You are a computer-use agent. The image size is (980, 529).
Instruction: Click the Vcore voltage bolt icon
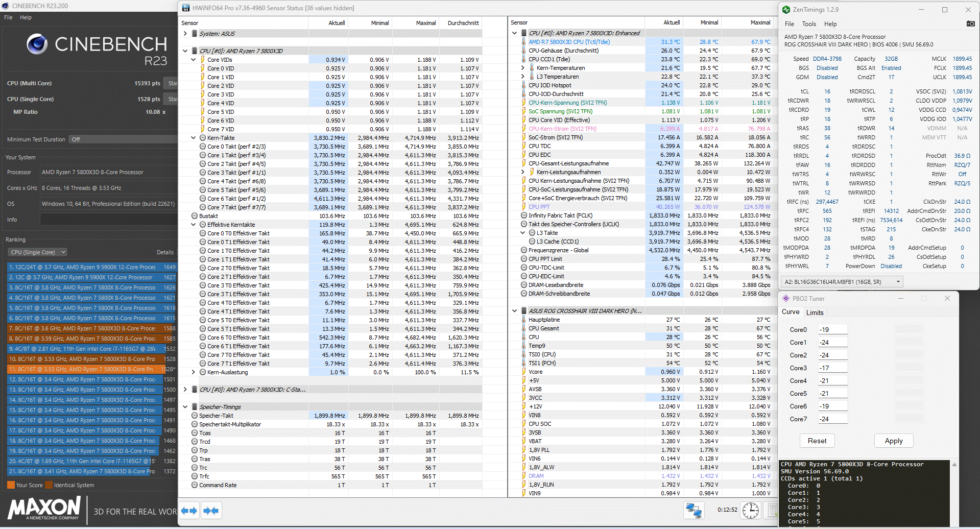(x=524, y=372)
